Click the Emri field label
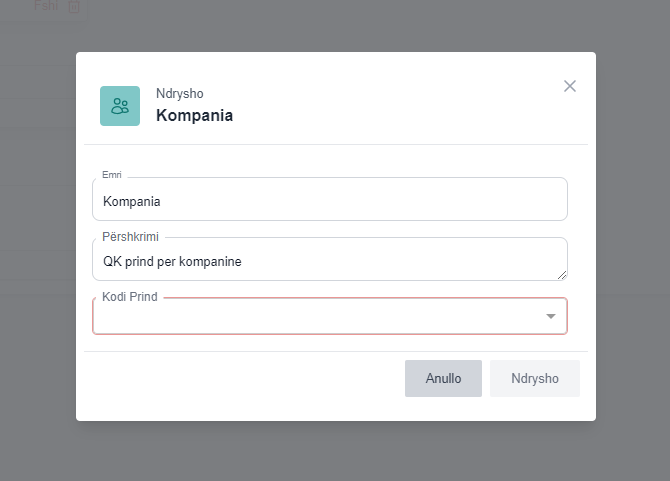 112,175
